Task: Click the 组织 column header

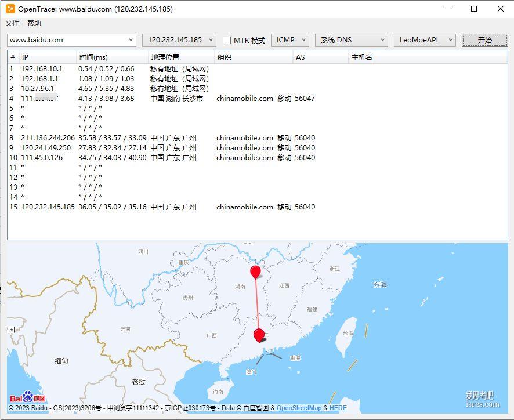Action: click(x=254, y=57)
